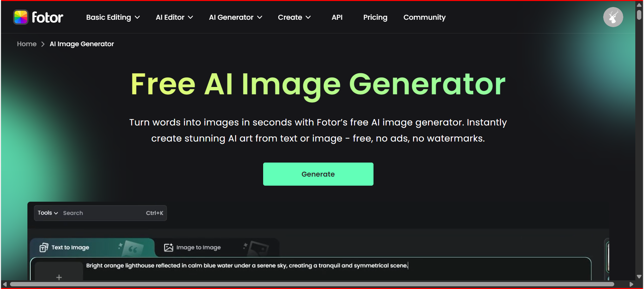Expand the AI Editor dropdown menu
Screen dimensions: 644x289
[174, 17]
